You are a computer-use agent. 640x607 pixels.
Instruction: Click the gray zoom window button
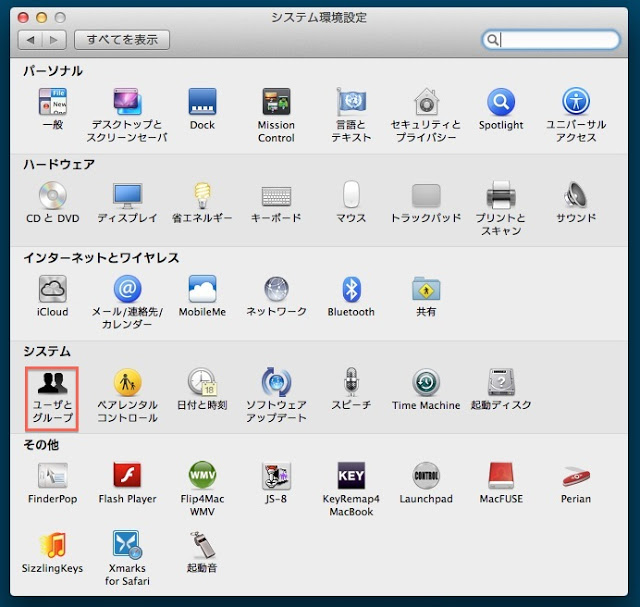point(60,17)
